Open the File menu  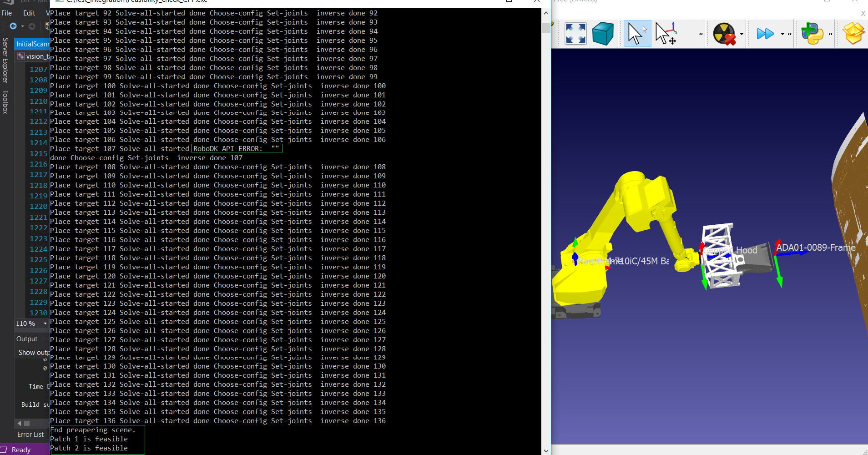tap(7, 13)
